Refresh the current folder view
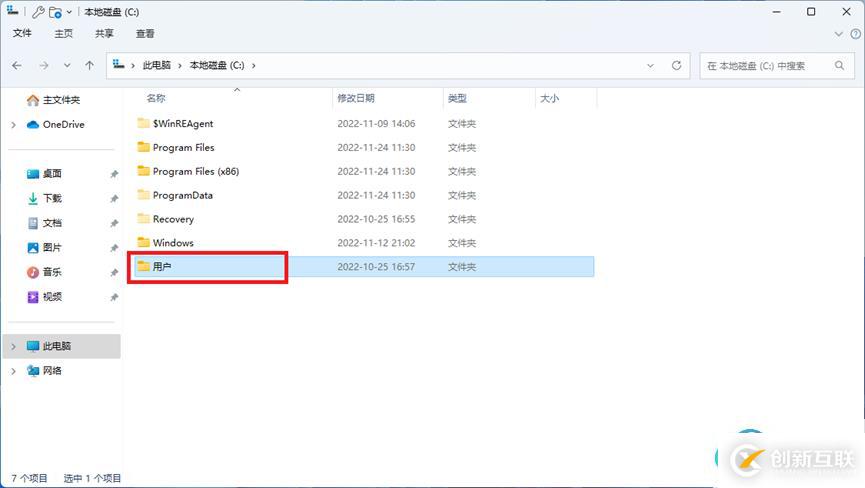The width and height of the screenshot is (865, 488). (x=676, y=66)
